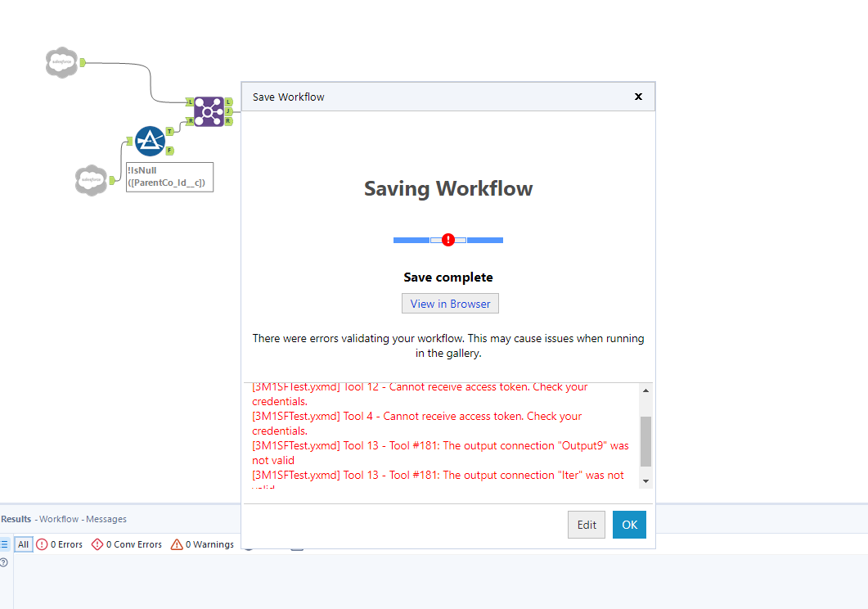
Task: Click the !IsNull filter annotation box
Action: coord(169,177)
